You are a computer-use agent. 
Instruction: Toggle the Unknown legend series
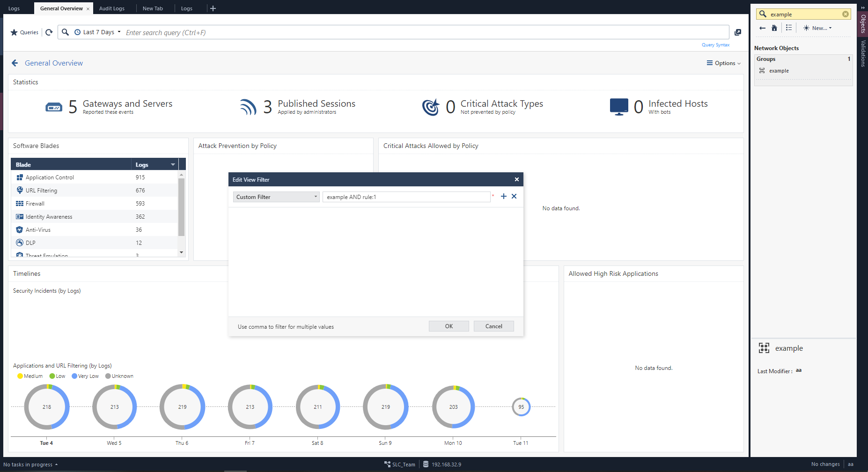[119, 376]
